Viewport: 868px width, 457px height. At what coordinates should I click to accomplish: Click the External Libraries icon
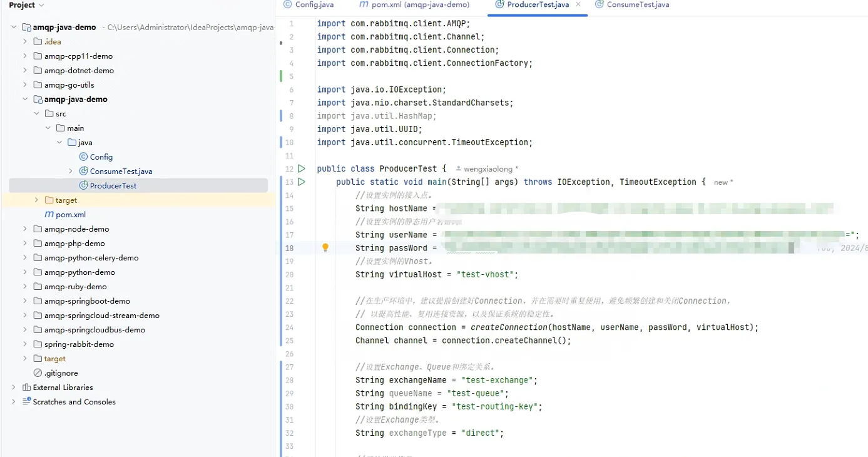pyautogui.click(x=26, y=388)
